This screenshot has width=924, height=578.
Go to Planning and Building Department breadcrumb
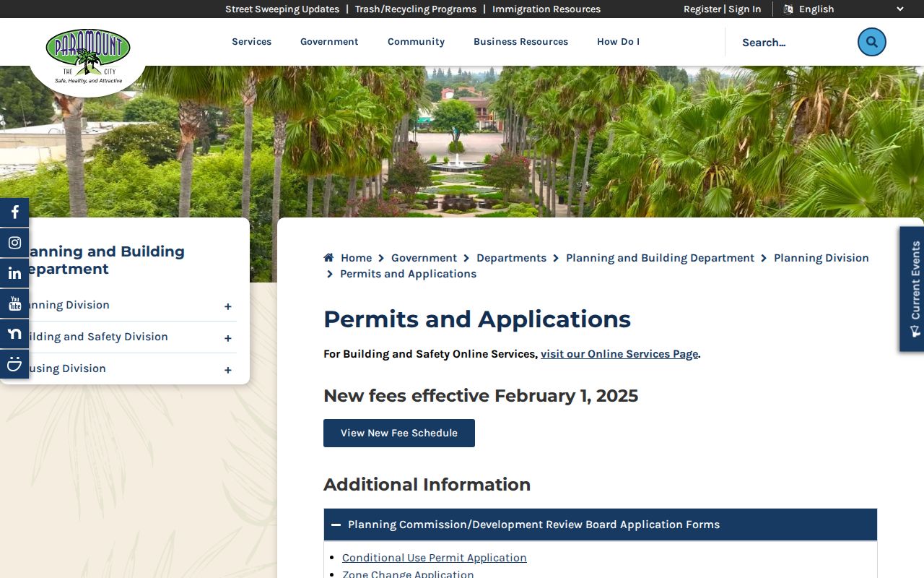point(660,258)
